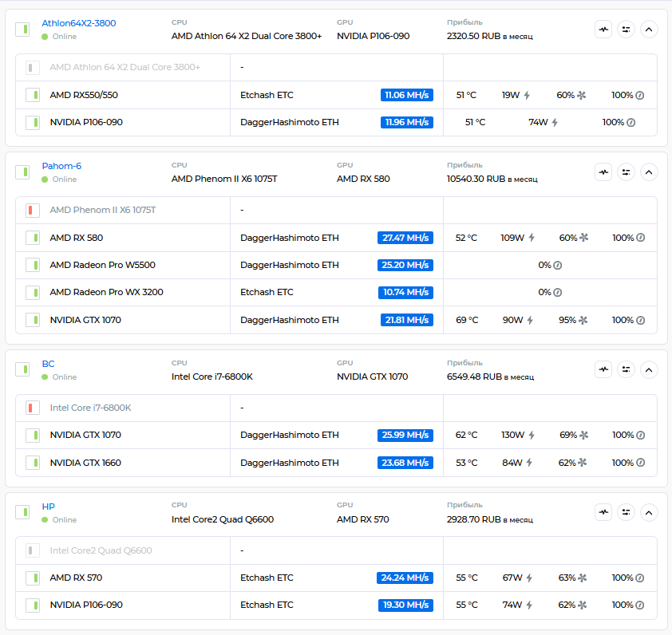The image size is (672, 635).
Task: Collapse the Pahom-6 rig panel
Action: pos(649,172)
